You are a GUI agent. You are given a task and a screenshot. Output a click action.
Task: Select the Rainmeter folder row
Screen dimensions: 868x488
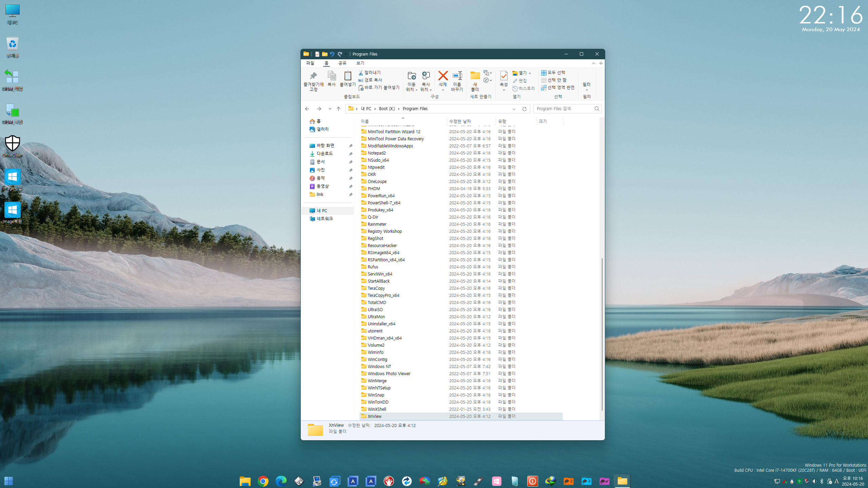coord(461,224)
